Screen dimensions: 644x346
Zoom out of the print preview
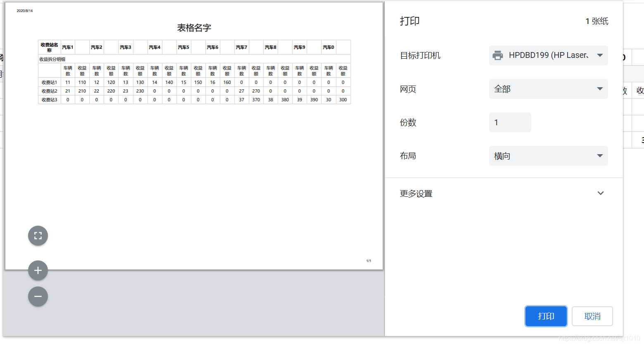pos(38,296)
